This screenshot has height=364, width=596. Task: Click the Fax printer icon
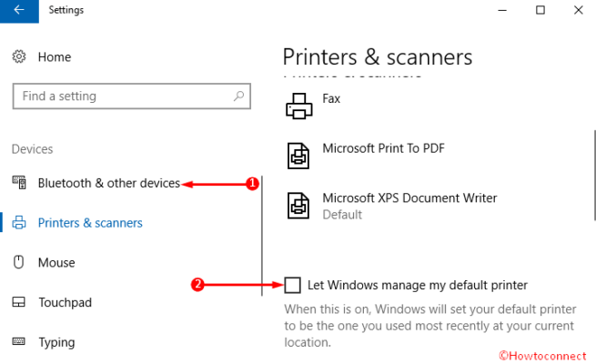click(x=298, y=106)
